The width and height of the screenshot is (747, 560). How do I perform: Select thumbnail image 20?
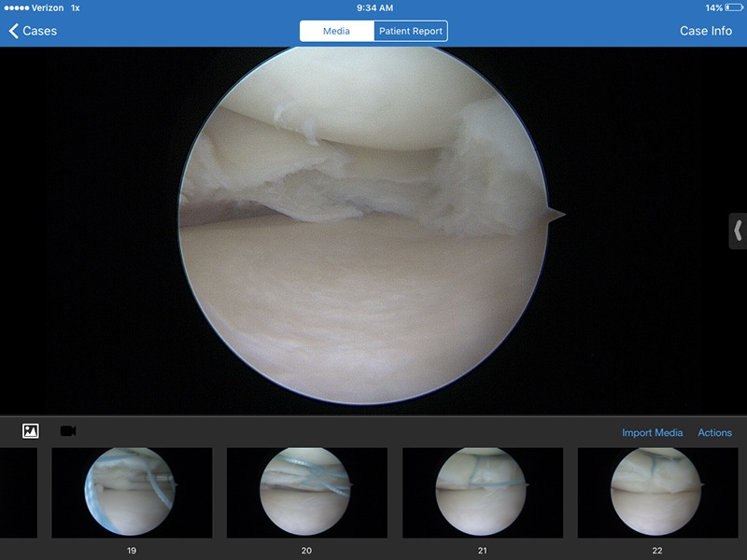(x=307, y=493)
